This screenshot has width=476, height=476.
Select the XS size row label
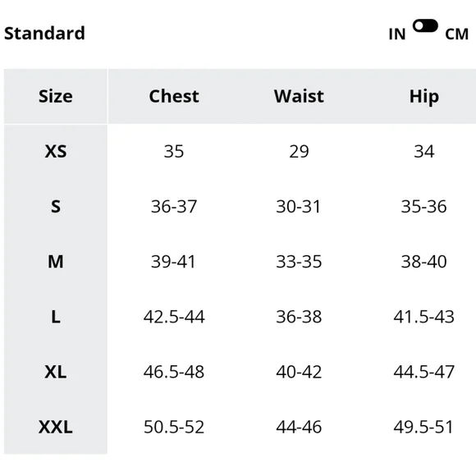pos(56,151)
